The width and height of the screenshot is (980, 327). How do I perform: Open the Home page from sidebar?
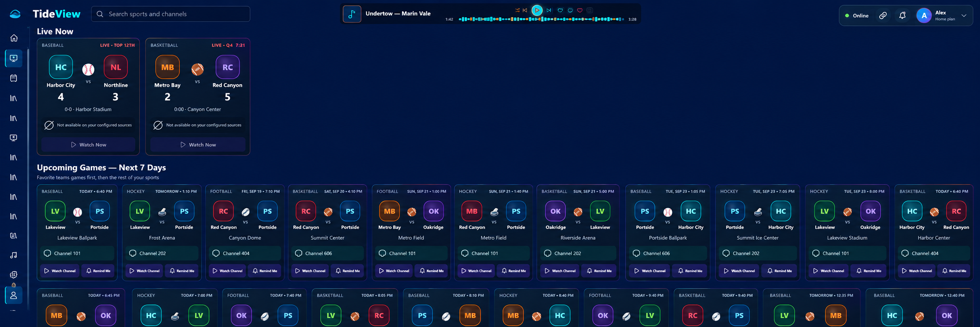[x=14, y=38]
